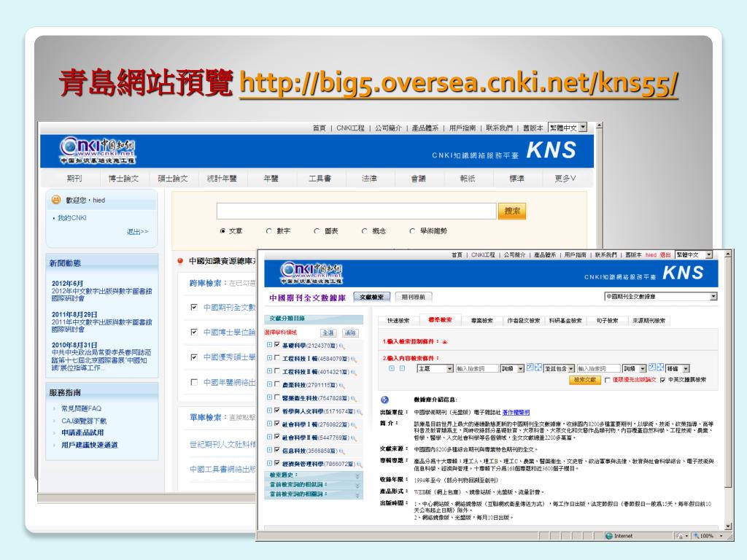This screenshot has width=747, height=560.
Task: Click the red collapse arrow after 輸入檢索控制條件
Action: [x=444, y=341]
